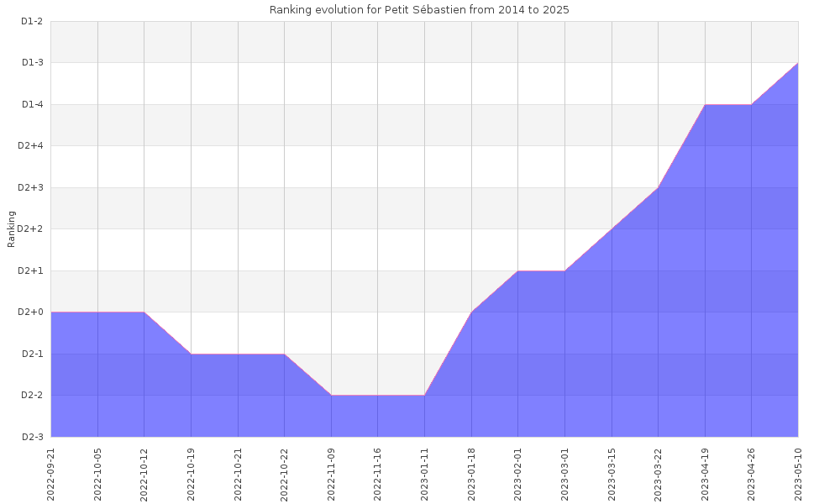This screenshot has height=504, width=840.
Task: Select the 2023-04-26 date label
Action: [x=752, y=474]
